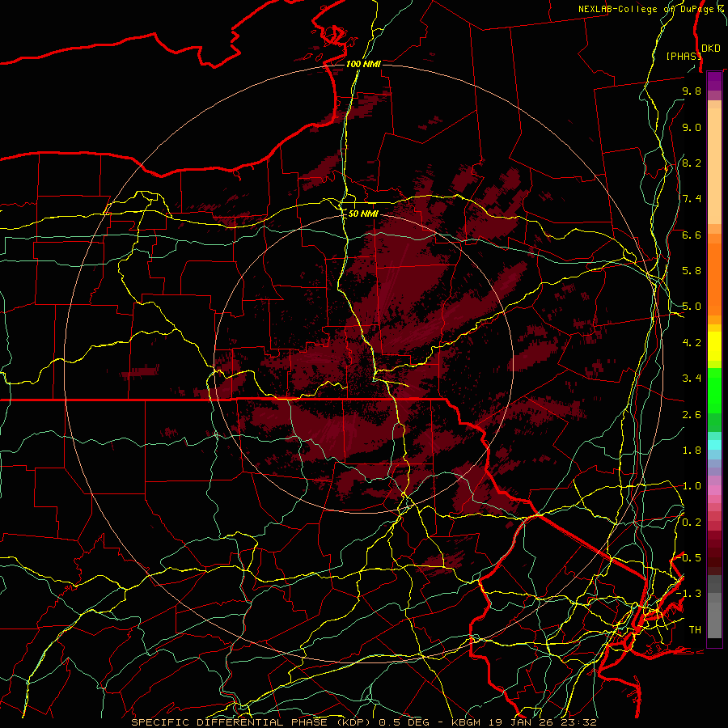This screenshot has width=728, height=728.
Task: Pick the cyan band of the color bar
Action: (x=714, y=445)
